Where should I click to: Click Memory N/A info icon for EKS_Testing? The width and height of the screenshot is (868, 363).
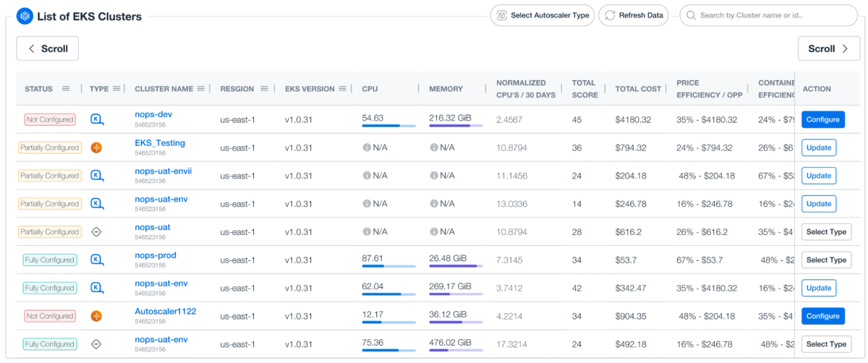tap(434, 148)
